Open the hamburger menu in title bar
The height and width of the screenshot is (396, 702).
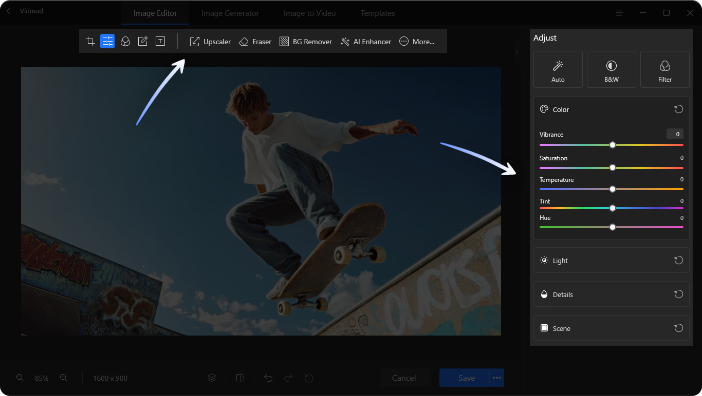point(619,13)
